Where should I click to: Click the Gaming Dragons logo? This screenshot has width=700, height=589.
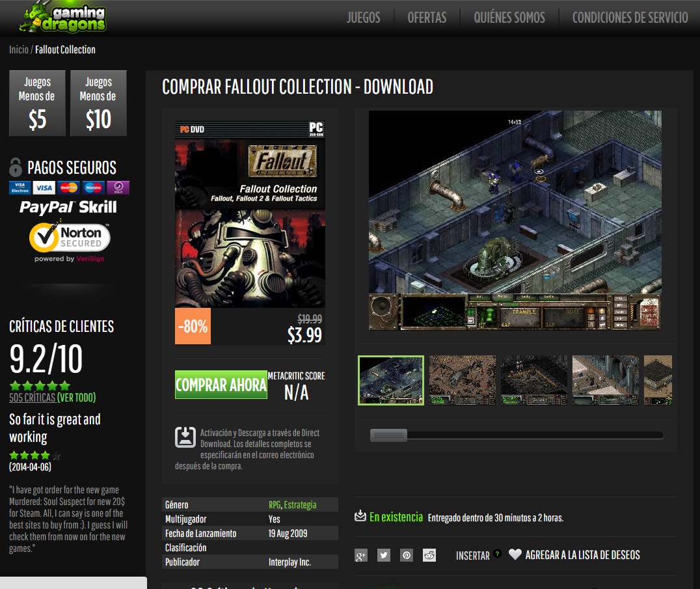tap(62, 18)
